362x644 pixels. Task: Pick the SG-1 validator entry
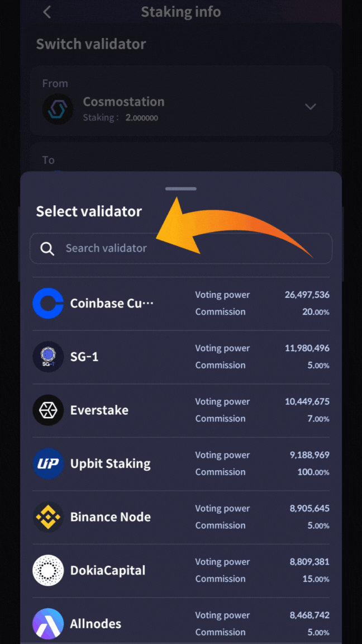(84, 357)
